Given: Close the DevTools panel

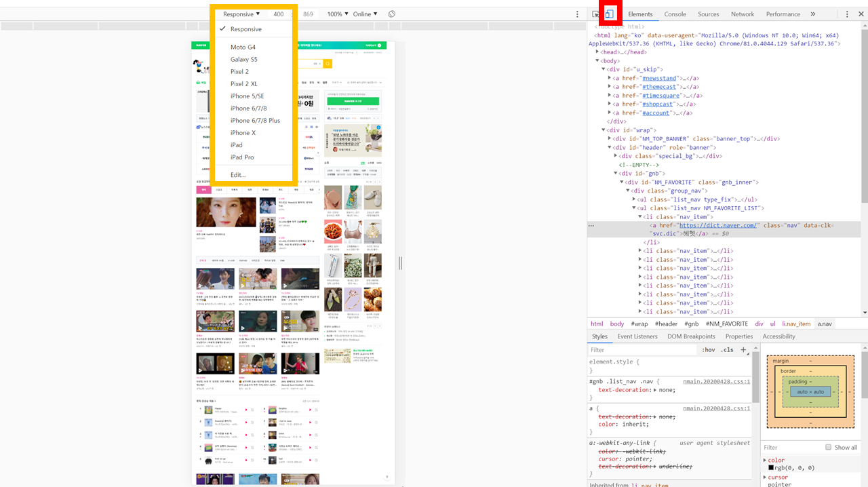Looking at the screenshot, I should (860, 14).
